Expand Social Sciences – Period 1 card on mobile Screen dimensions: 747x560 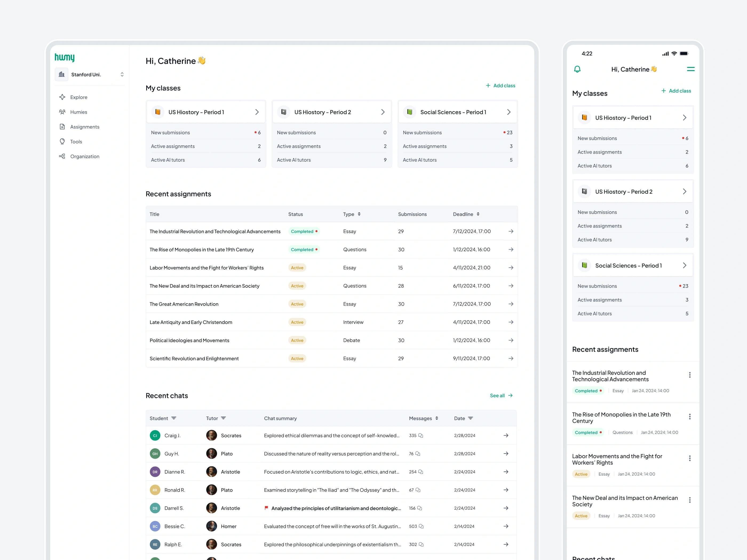(x=684, y=265)
